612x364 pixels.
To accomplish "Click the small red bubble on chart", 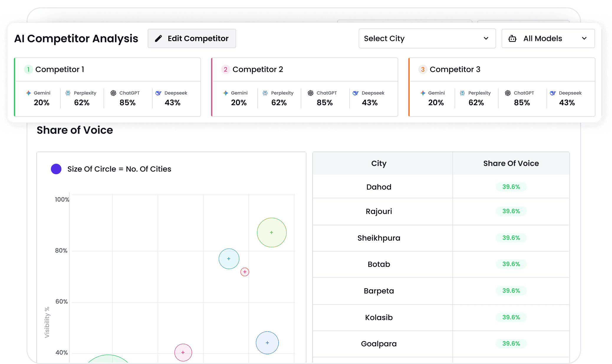I will pos(245,272).
